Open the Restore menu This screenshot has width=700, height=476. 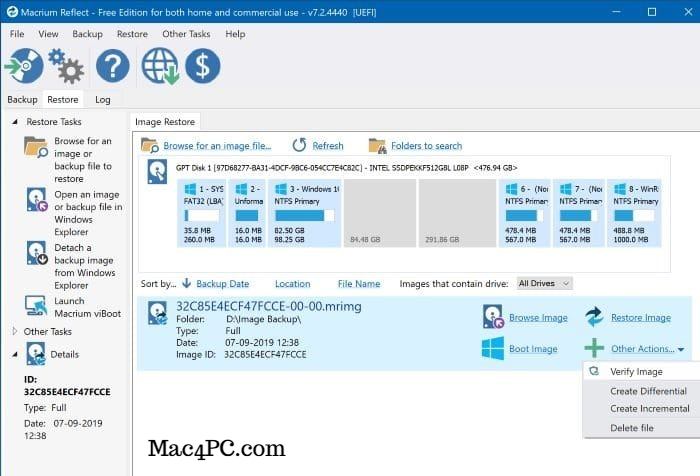click(x=132, y=34)
